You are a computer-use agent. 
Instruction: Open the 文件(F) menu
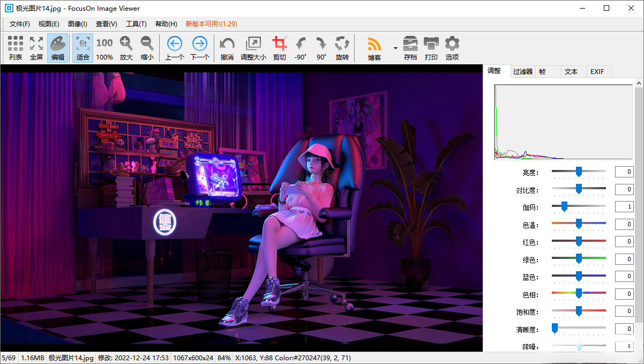pos(20,24)
